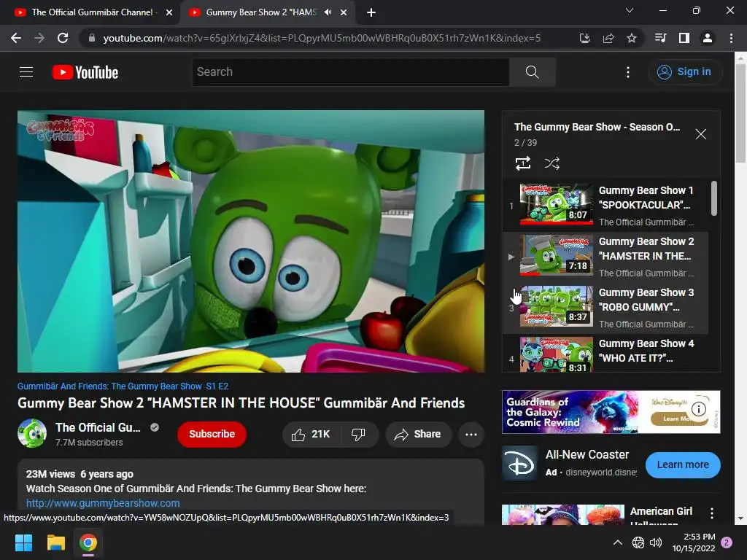The width and height of the screenshot is (747, 560).
Task: Go forward in browser
Action: (x=39, y=38)
